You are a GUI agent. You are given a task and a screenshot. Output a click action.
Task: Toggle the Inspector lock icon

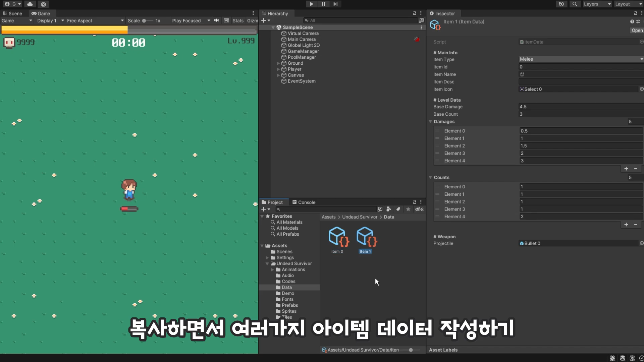(635, 13)
